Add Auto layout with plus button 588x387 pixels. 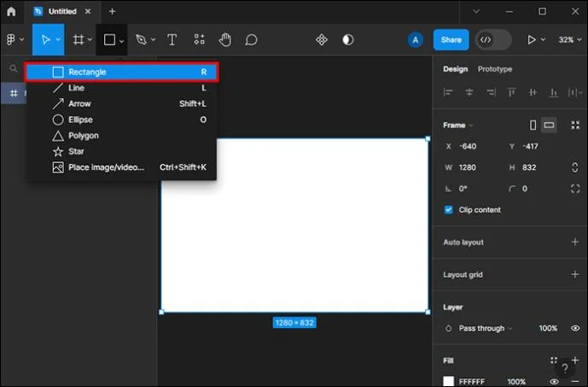pos(575,242)
